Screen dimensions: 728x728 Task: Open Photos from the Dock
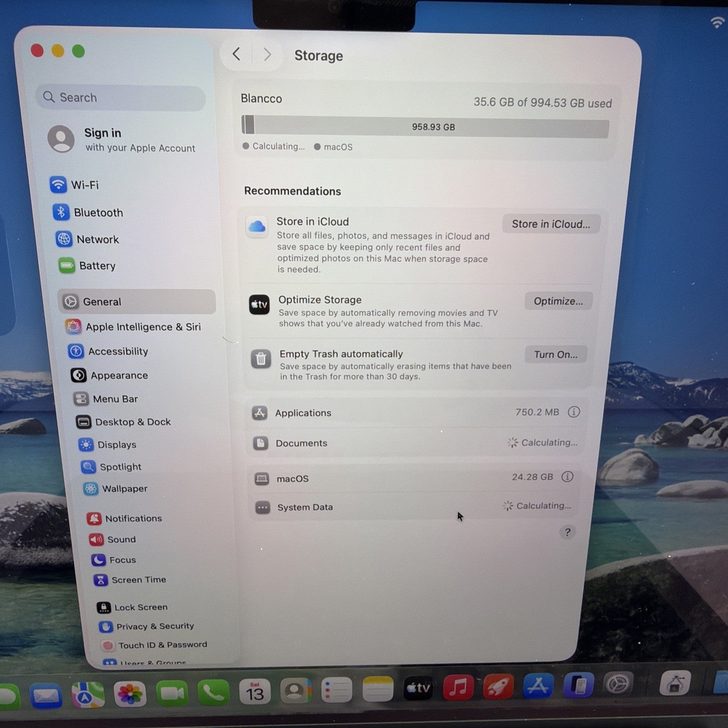pyautogui.click(x=130, y=694)
